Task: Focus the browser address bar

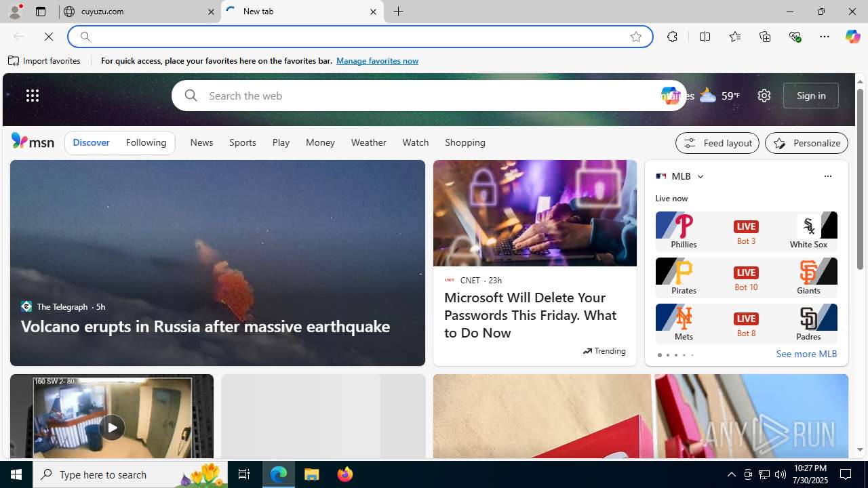Action: (x=359, y=37)
